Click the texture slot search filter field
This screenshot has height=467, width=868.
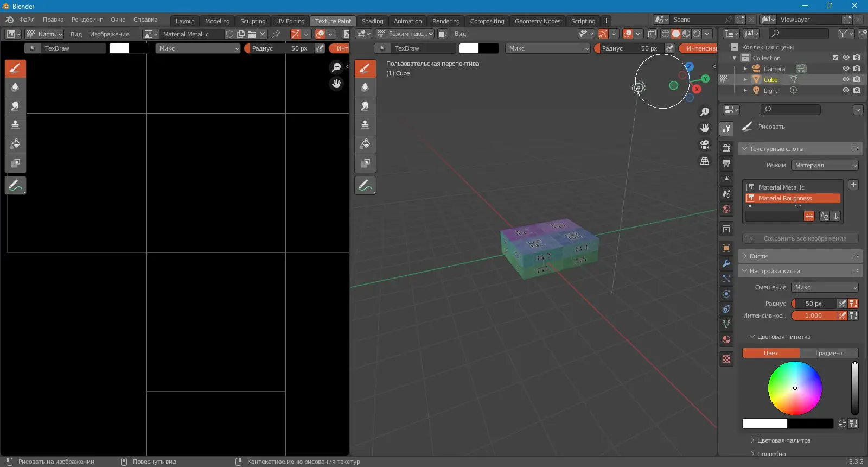(774, 216)
